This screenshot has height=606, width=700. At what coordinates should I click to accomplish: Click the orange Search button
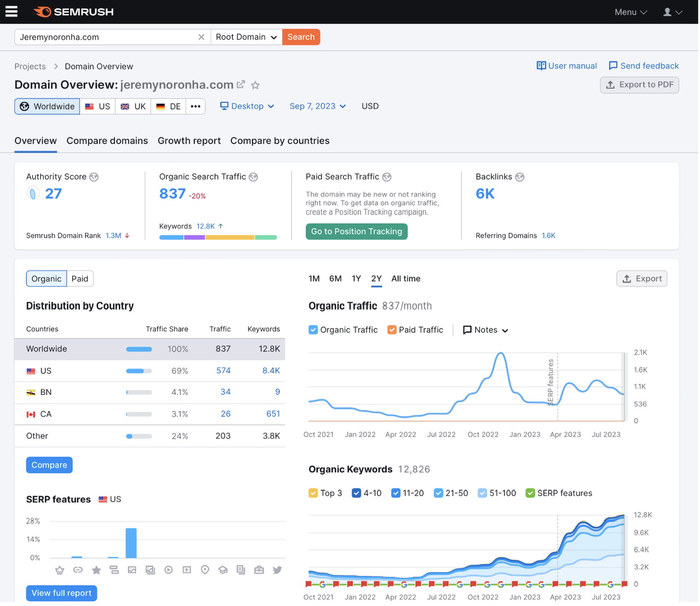pyautogui.click(x=301, y=37)
